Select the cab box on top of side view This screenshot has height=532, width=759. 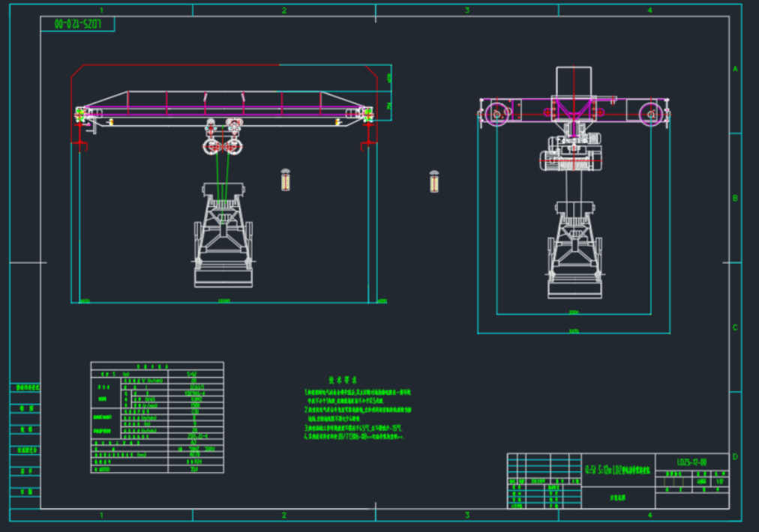(574, 82)
